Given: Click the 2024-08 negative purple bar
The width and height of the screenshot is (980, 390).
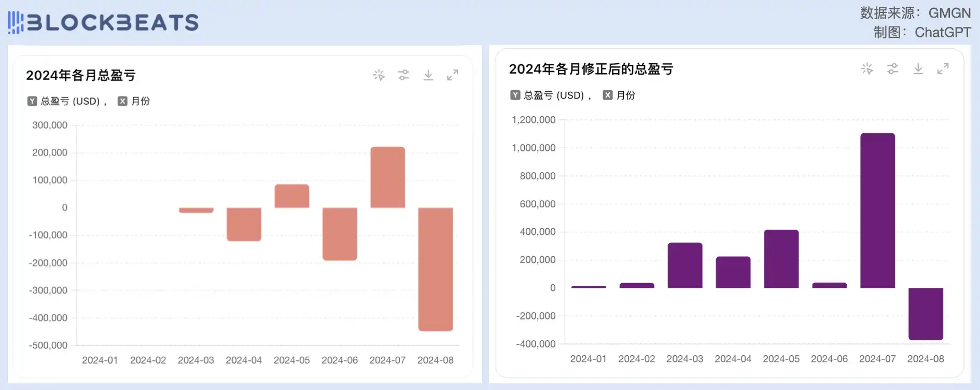Looking at the screenshot, I should pos(926,314).
